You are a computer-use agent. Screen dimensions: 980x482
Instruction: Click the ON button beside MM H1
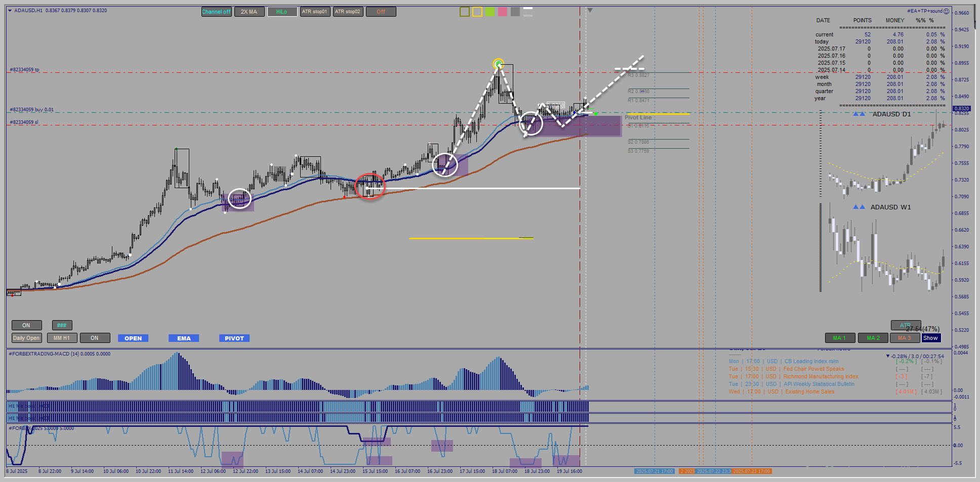pos(95,338)
